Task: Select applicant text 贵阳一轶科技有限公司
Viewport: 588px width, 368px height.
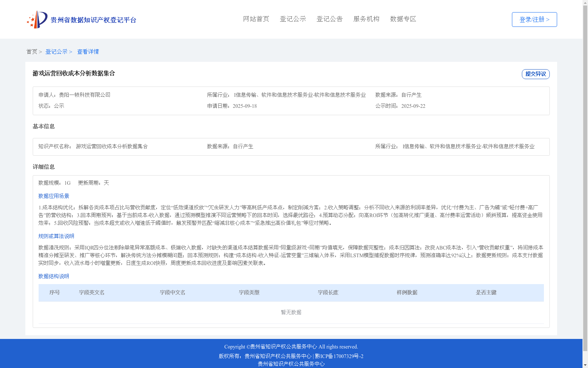Action: 85,95
